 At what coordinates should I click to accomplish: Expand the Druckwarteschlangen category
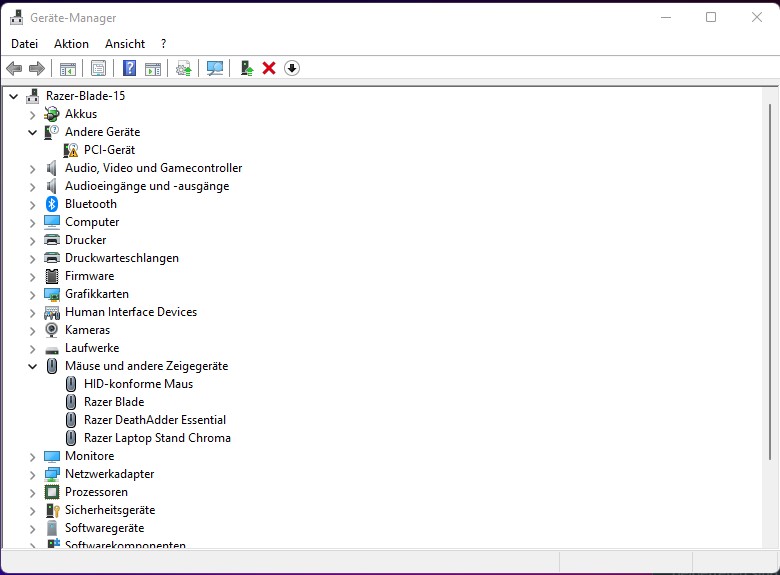(x=33, y=259)
